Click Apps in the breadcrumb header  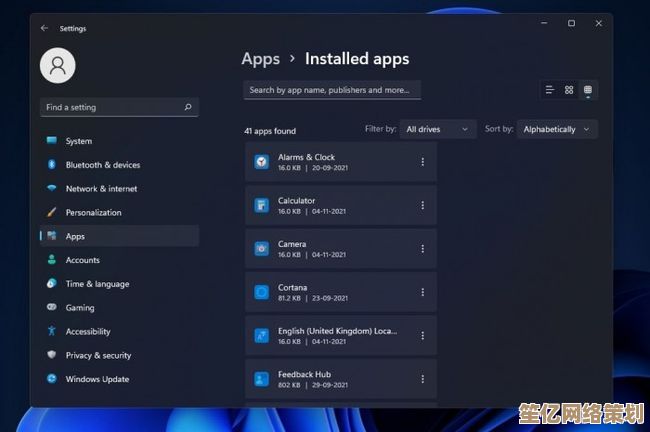261,59
